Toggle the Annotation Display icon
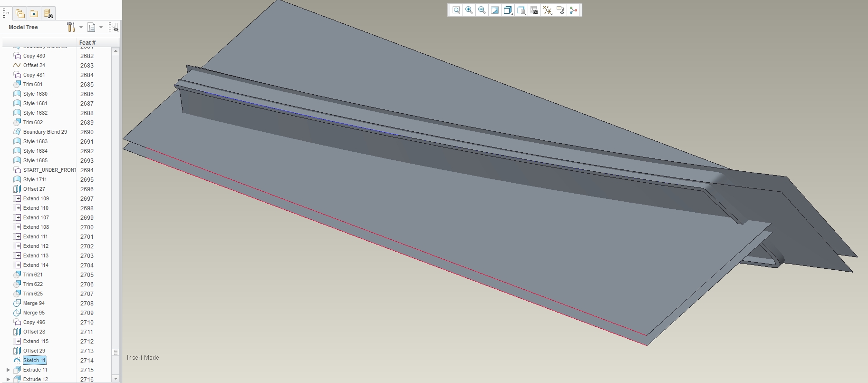Screen dimensions: 868x383 click(x=560, y=10)
